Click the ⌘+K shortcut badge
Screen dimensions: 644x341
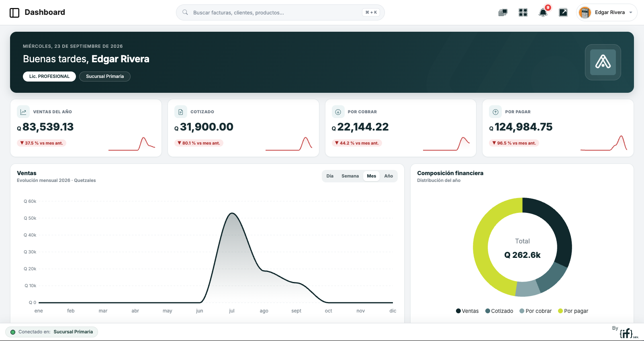pyautogui.click(x=371, y=12)
